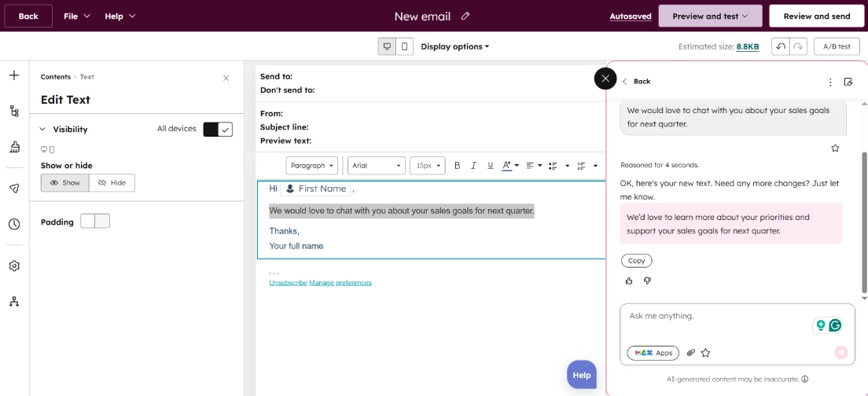Apply underline formatting

tap(490, 165)
